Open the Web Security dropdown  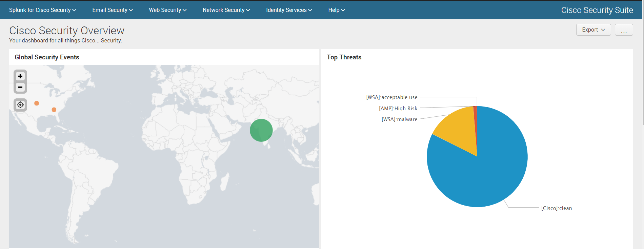click(x=168, y=10)
